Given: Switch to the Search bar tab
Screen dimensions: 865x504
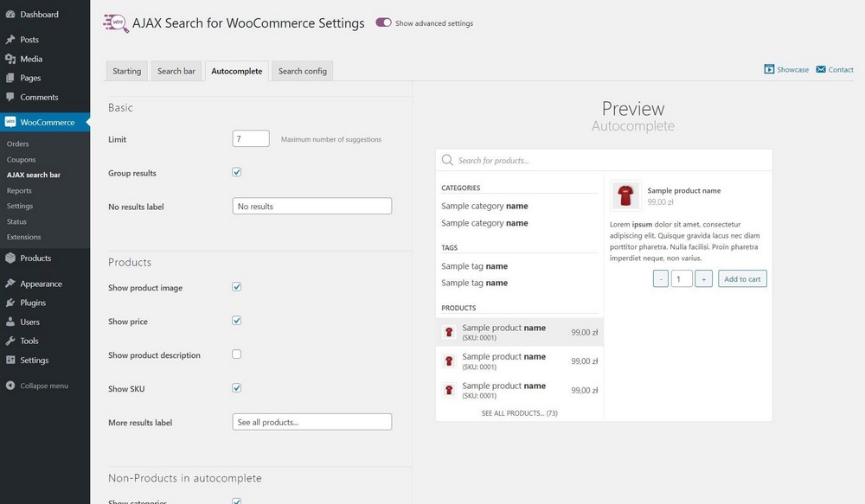Looking at the screenshot, I should click(x=176, y=71).
